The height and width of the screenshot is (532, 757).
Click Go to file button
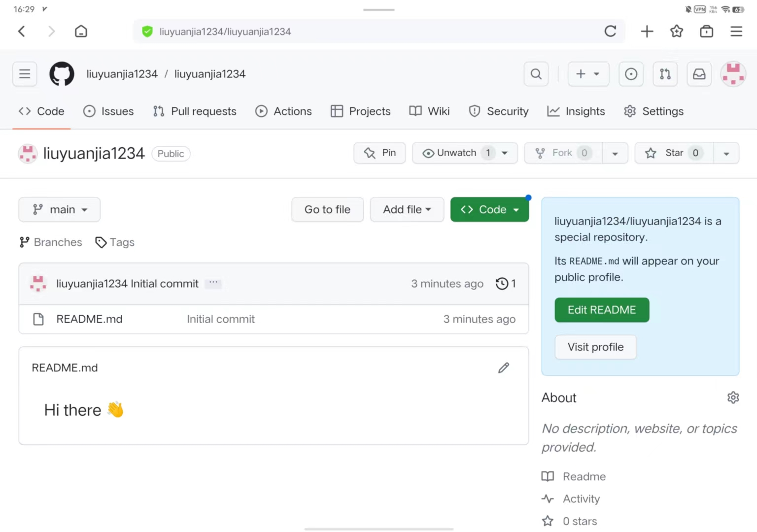point(328,210)
